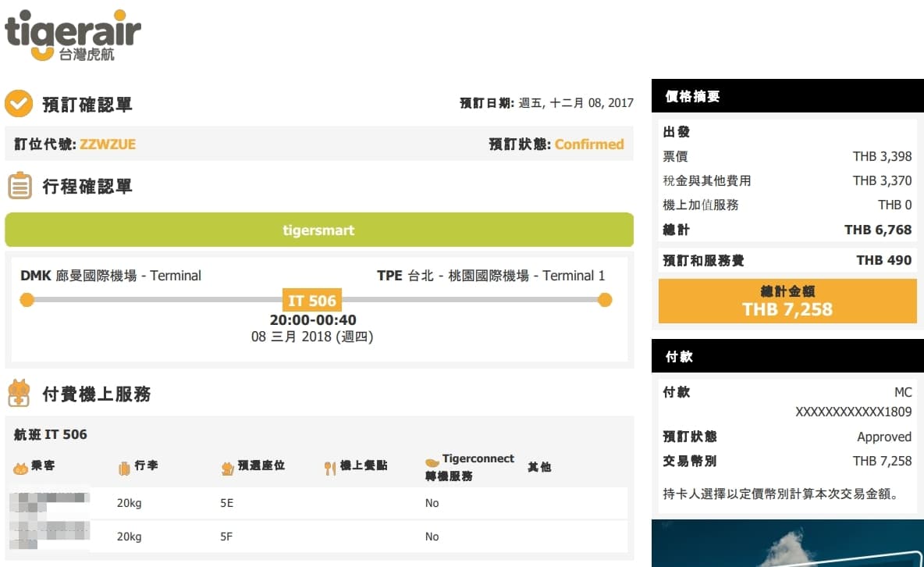
Task: Click the in-flight meal cutlery icon
Action: (x=330, y=469)
